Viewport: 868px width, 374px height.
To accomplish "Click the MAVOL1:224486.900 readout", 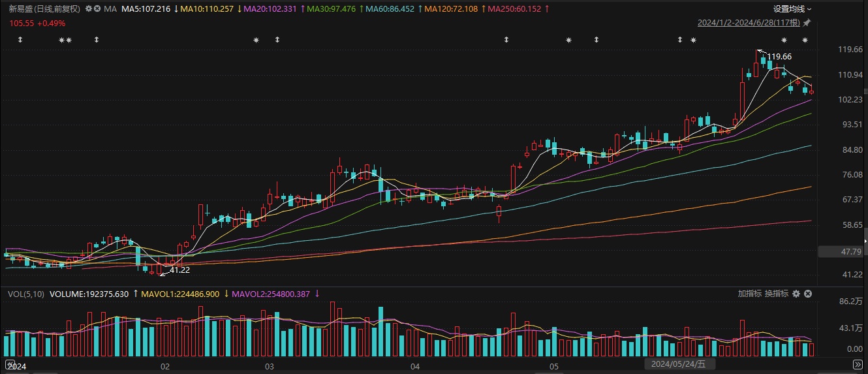I will (x=181, y=294).
